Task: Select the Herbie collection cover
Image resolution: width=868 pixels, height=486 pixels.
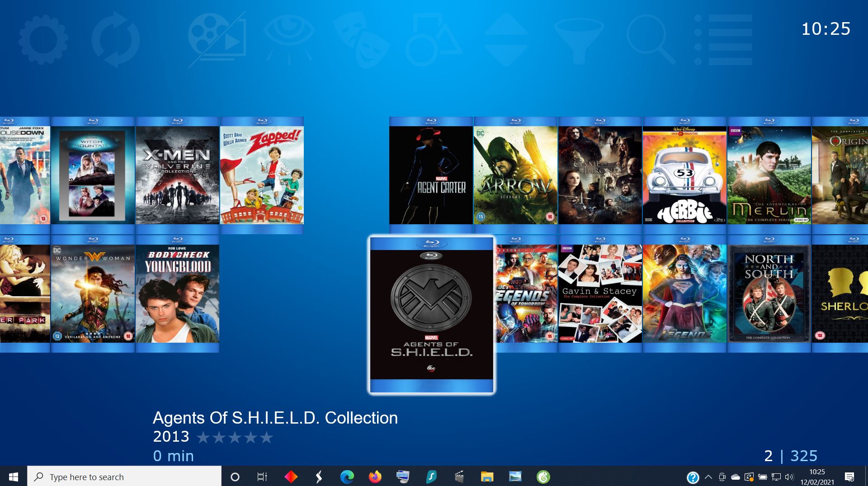Action: pos(684,175)
